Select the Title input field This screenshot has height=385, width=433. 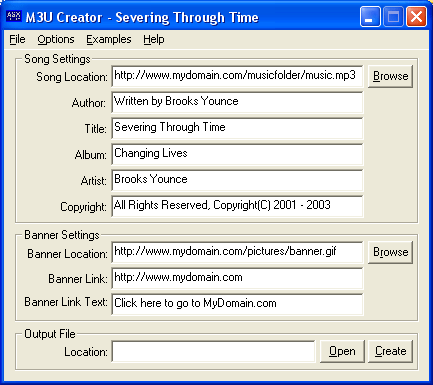tap(237, 128)
